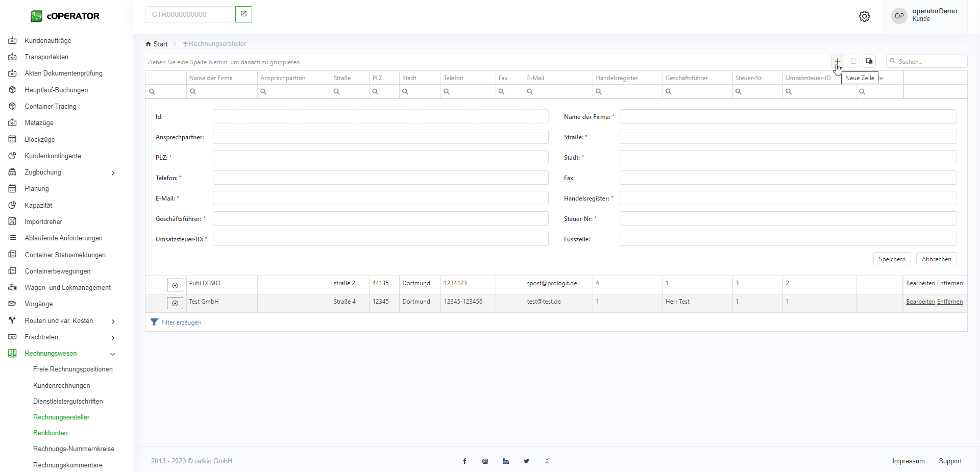
Task: Click the Name der Firma input field
Action: (x=788, y=116)
